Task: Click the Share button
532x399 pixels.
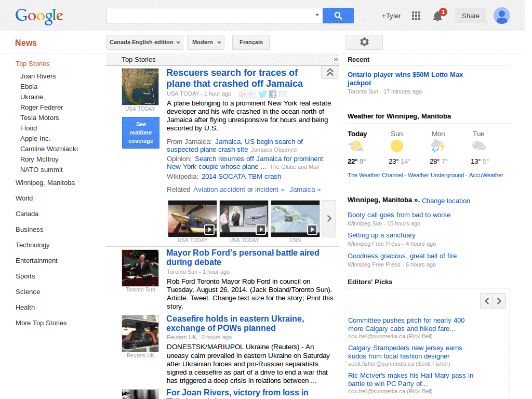Action: (x=471, y=16)
